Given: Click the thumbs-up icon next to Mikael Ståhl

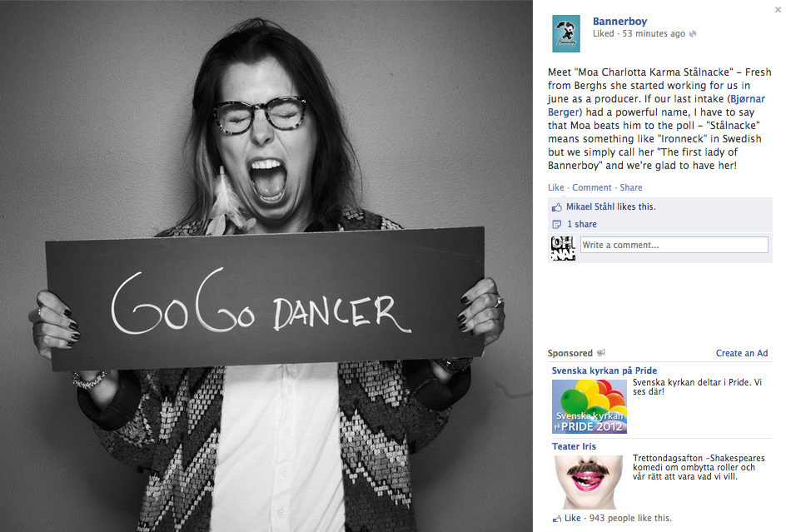Looking at the screenshot, I should tap(556, 207).
